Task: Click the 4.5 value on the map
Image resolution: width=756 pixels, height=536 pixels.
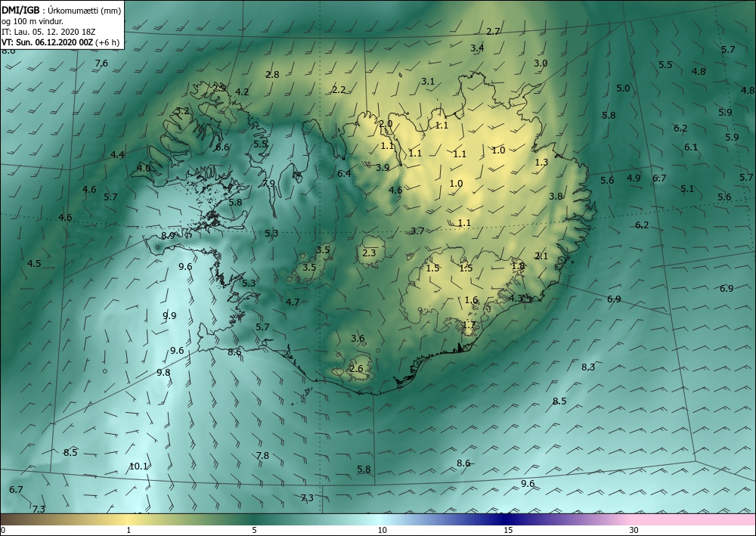Action: click(x=34, y=264)
